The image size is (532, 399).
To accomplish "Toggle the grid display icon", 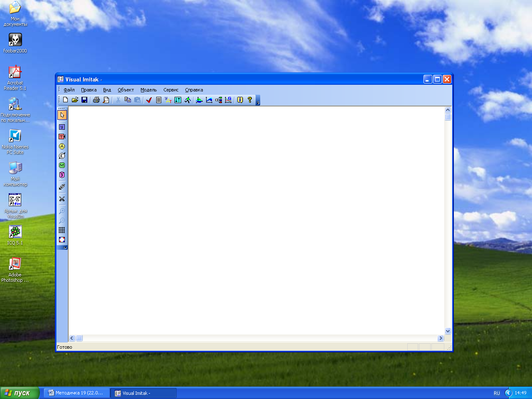I will coord(62,230).
